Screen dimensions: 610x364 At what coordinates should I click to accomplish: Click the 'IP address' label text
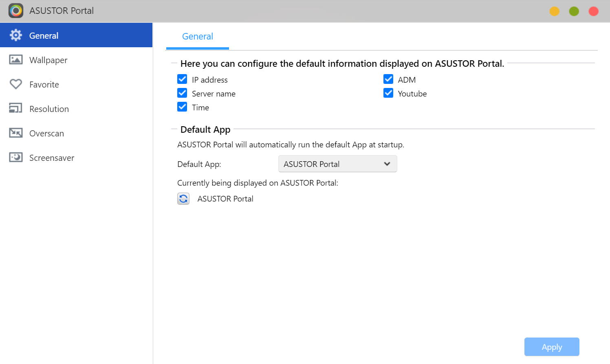(210, 80)
